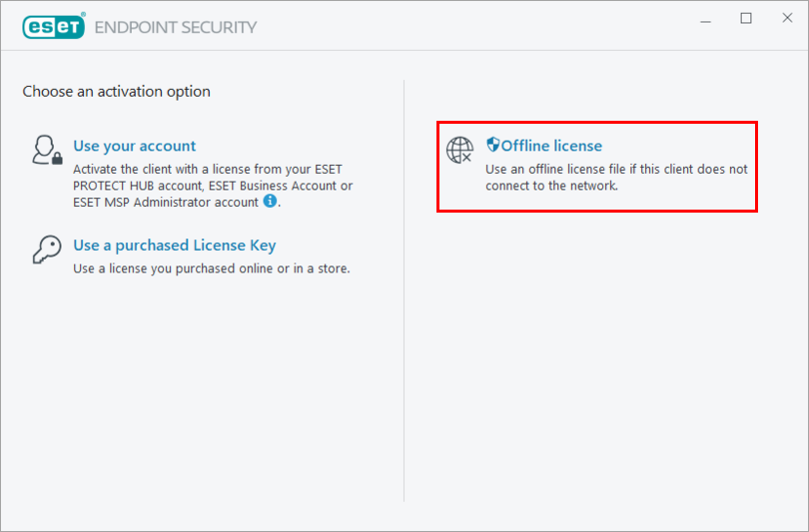The height and width of the screenshot is (532, 809).
Task: Click the ESET PROTECT HUB account description text
Action: (213, 186)
